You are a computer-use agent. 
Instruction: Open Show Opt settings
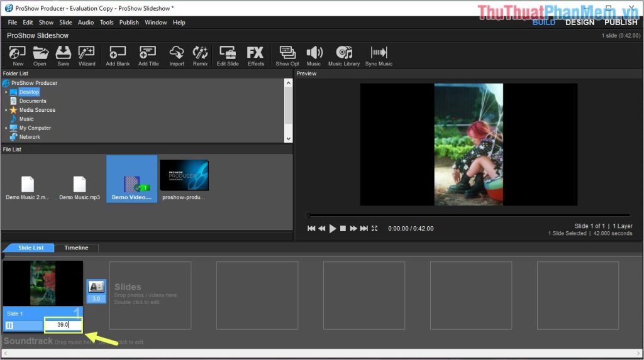click(287, 55)
